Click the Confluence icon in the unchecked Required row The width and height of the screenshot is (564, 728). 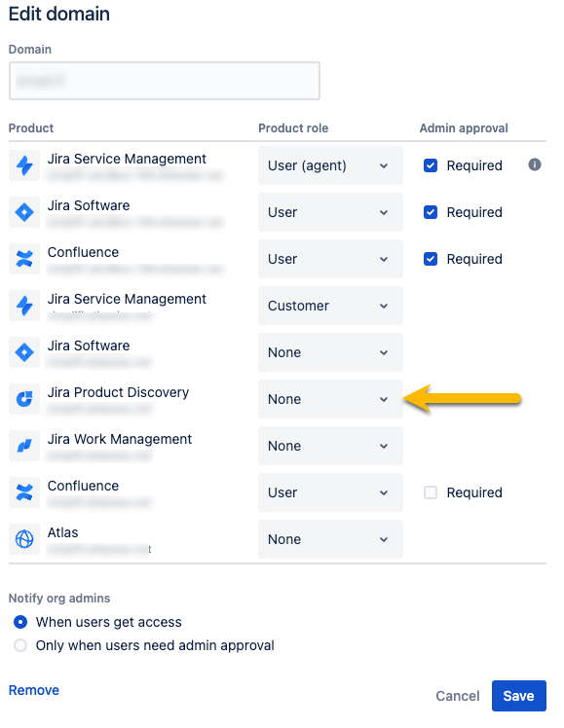click(x=24, y=492)
